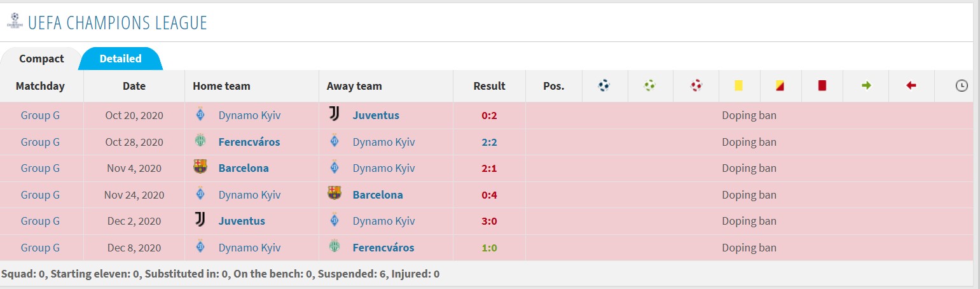
Task: Click the green substituted-in arrow icon
Action: click(x=866, y=85)
